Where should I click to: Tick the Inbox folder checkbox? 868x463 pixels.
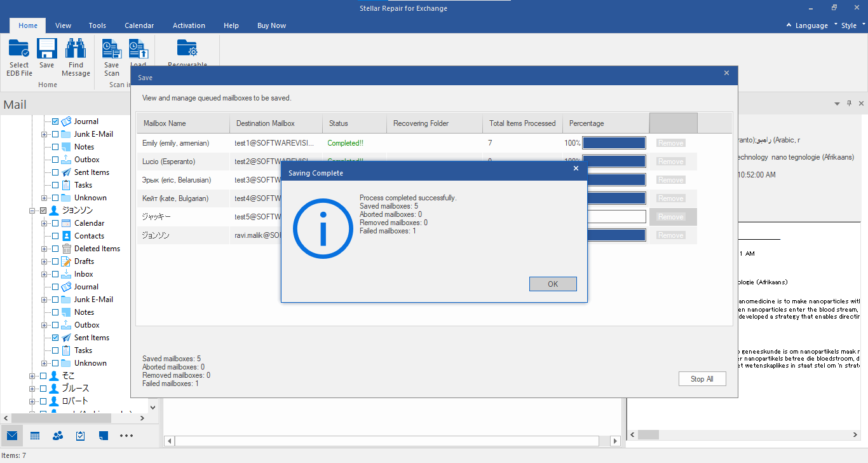(x=55, y=274)
